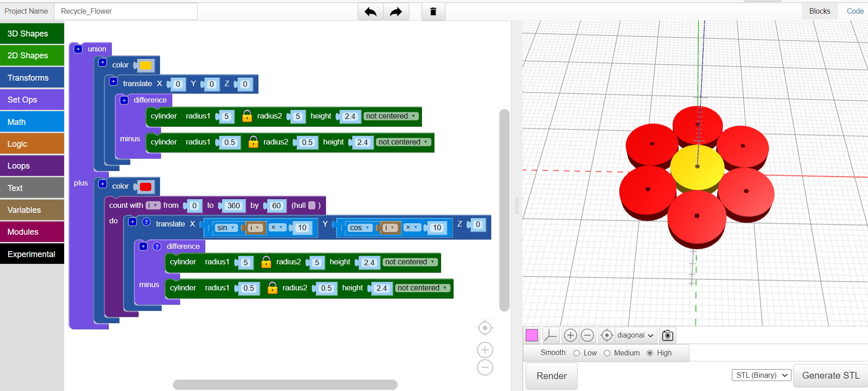
Task: Open the Loops category
Action: [32, 166]
